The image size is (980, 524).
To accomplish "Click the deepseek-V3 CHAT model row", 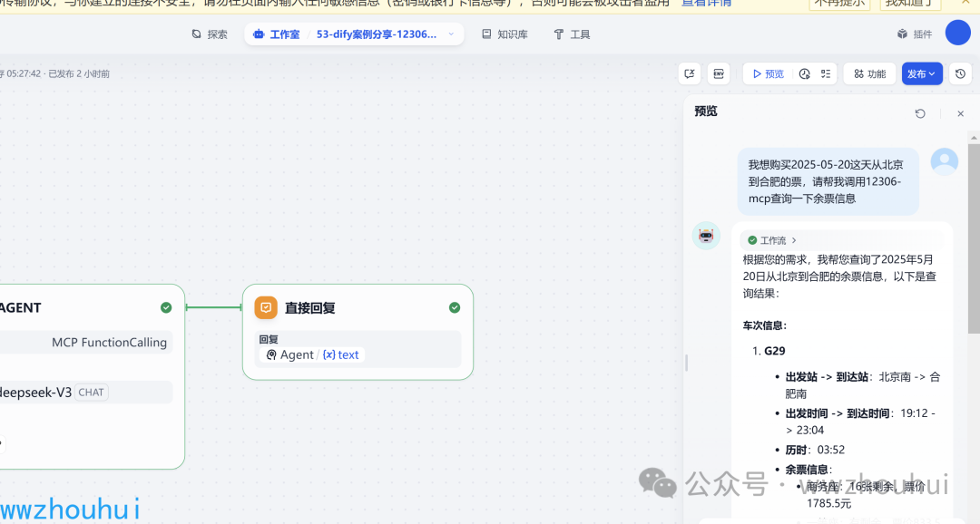I will coord(86,393).
